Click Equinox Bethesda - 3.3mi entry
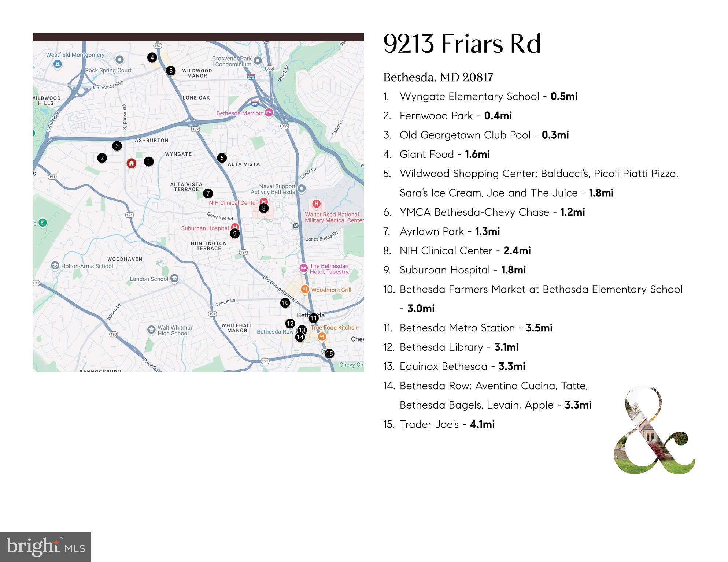The height and width of the screenshot is (562, 728). point(454,366)
